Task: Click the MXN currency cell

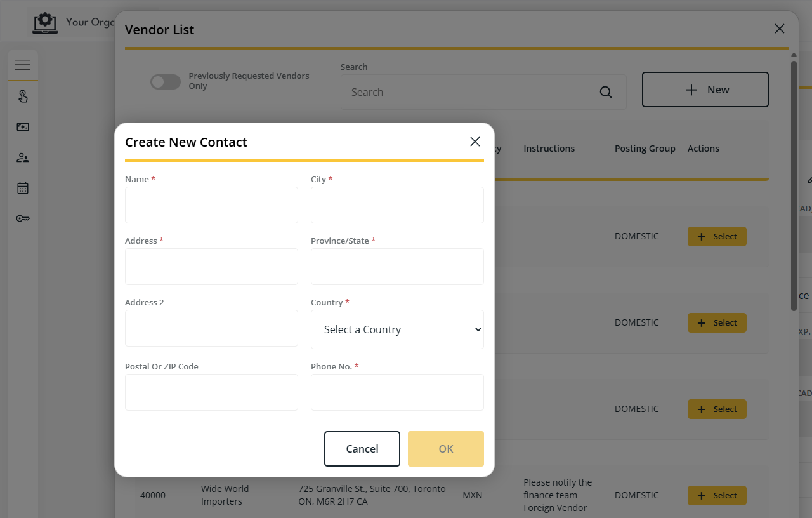Action: coord(472,495)
